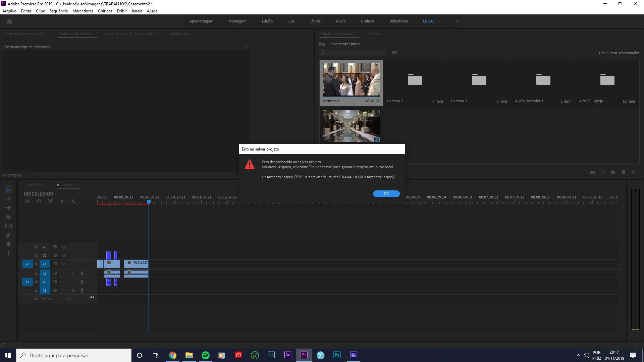The image size is (644, 362).
Task: Expand the workspace overflow chevrons
Action: pyautogui.click(x=457, y=21)
